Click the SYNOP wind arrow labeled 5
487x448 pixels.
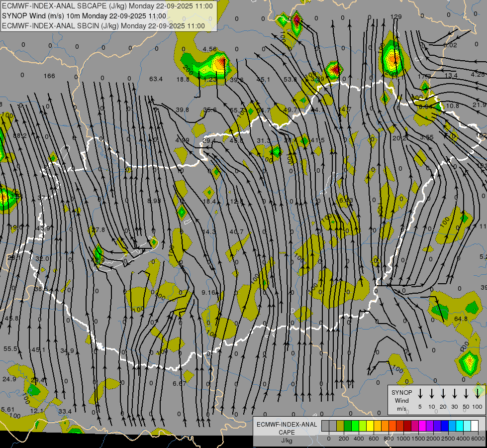click(420, 394)
